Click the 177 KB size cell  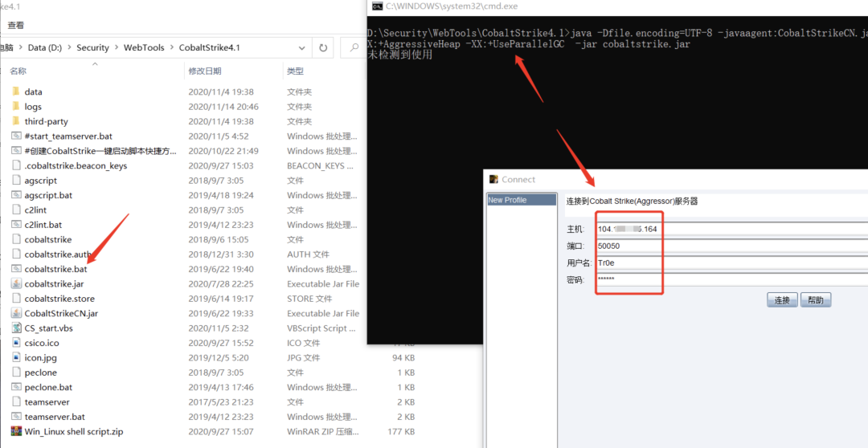(401, 431)
